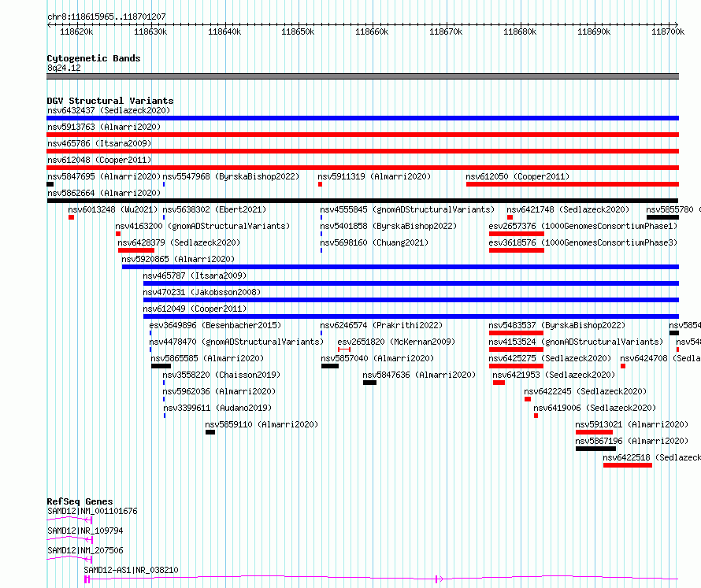Click the nsv6419006 (Sedlazeck2020) label

coord(595,408)
